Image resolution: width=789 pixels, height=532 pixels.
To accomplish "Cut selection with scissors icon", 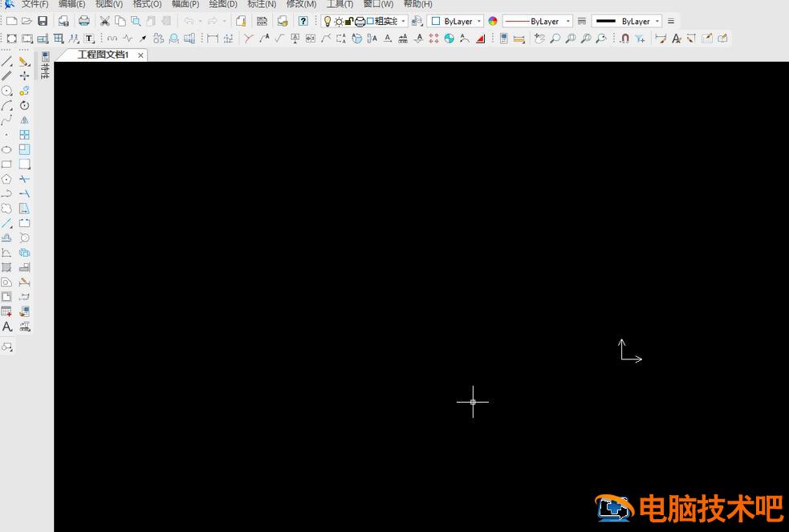I will coord(104,21).
